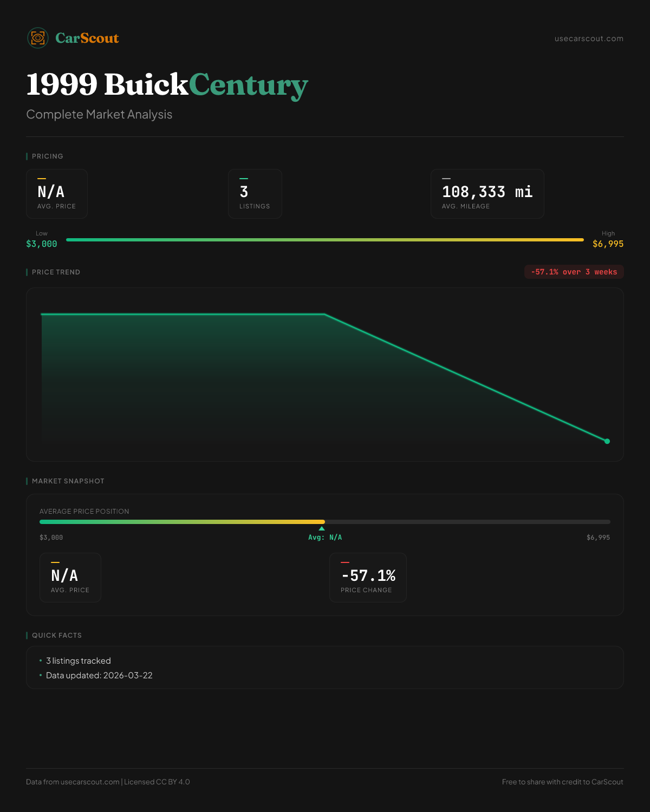Click the CarScout eye logo icon

point(38,38)
